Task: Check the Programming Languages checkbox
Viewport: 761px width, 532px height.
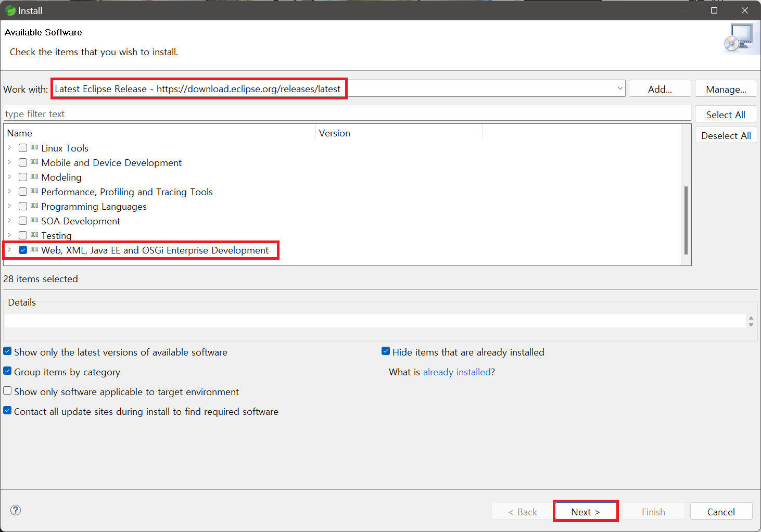Action: (23, 206)
